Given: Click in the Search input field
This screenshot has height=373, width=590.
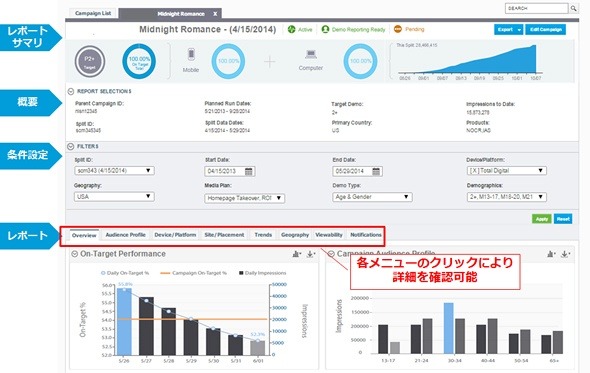Looking at the screenshot, I should (x=536, y=8).
